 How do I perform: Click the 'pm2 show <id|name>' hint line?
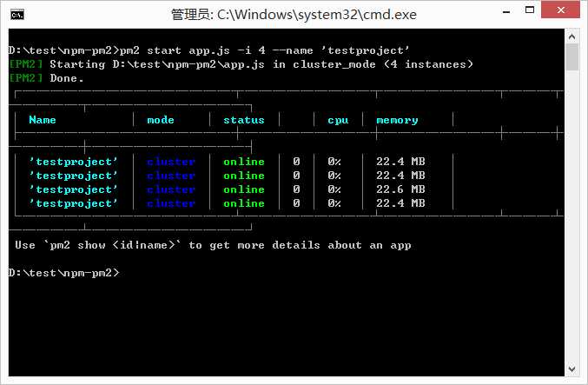pos(213,245)
